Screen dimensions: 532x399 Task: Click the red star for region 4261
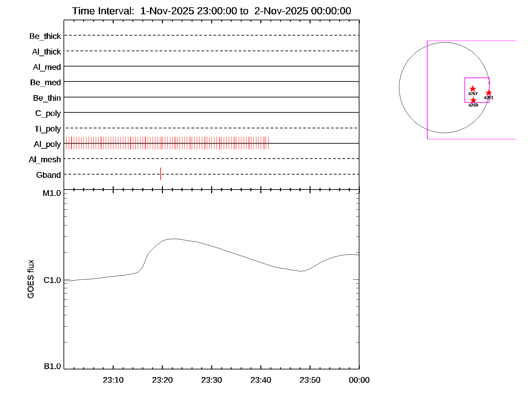[x=488, y=93]
